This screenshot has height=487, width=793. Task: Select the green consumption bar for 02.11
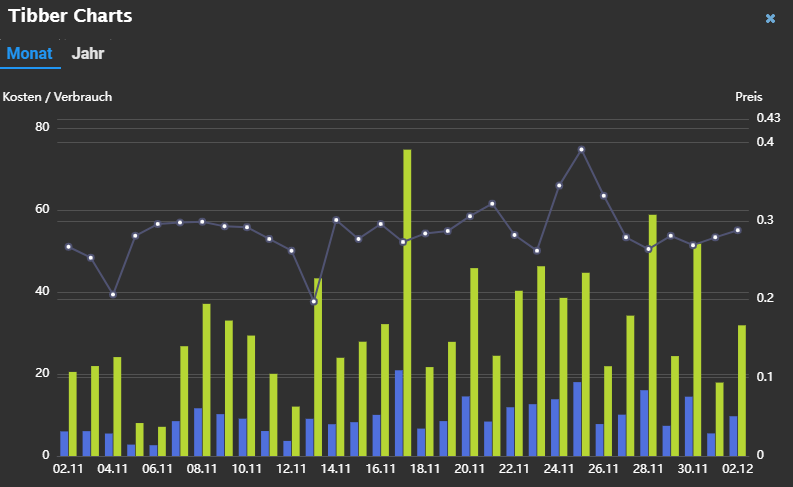click(72, 414)
